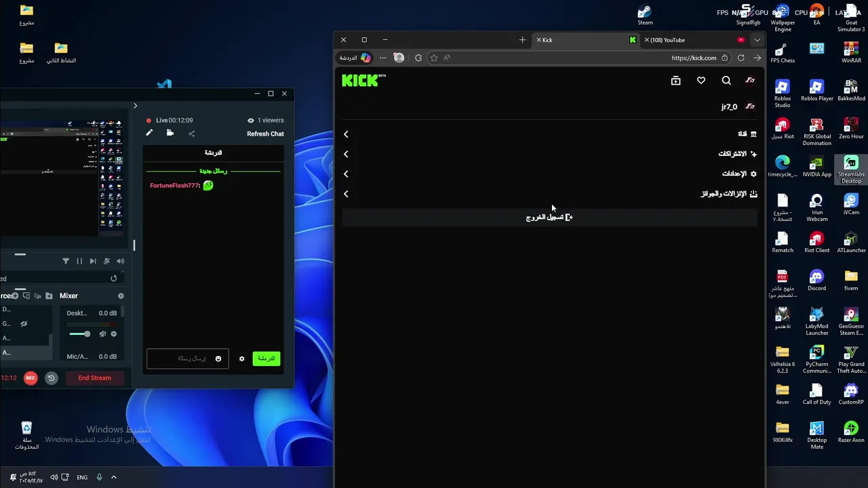Expand الإنزالات والجوائز row chevron
868x488 pixels.
tap(346, 194)
